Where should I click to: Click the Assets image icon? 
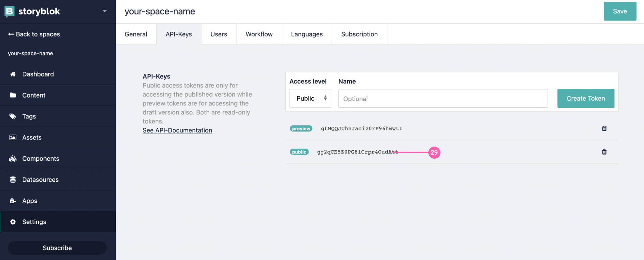13,138
